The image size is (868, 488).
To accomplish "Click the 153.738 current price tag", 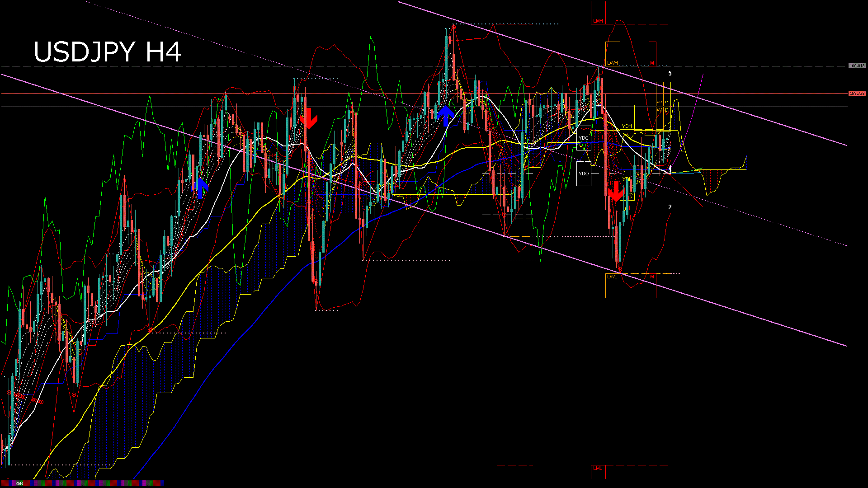I will (857, 94).
